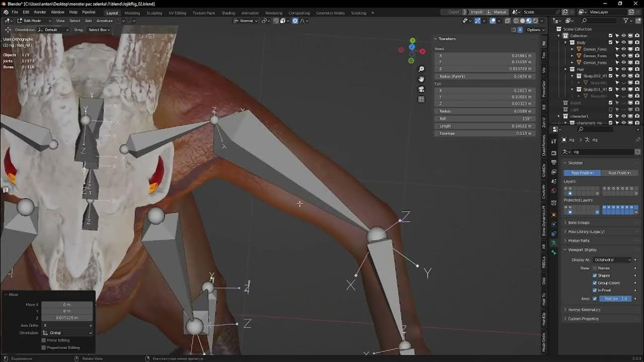
Task: Toggle X-ray icon in viewport header
Action: click(507, 21)
